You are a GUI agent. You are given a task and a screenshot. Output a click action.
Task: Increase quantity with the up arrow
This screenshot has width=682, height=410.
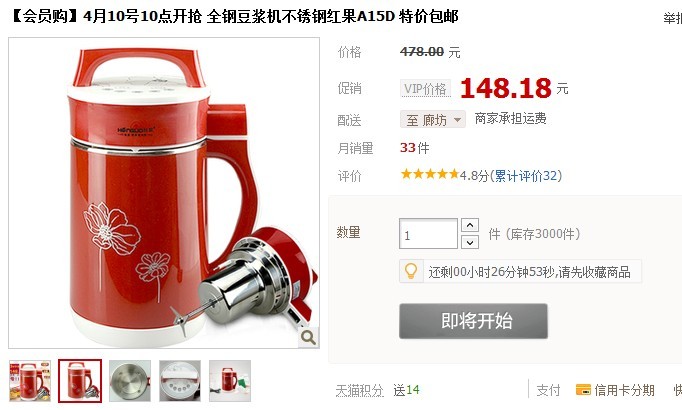(470, 225)
